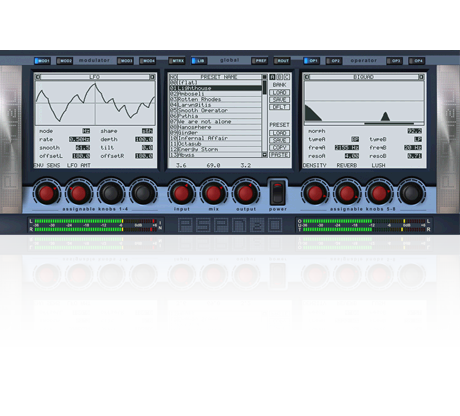Switch to the MTRX matrix page

(177, 61)
